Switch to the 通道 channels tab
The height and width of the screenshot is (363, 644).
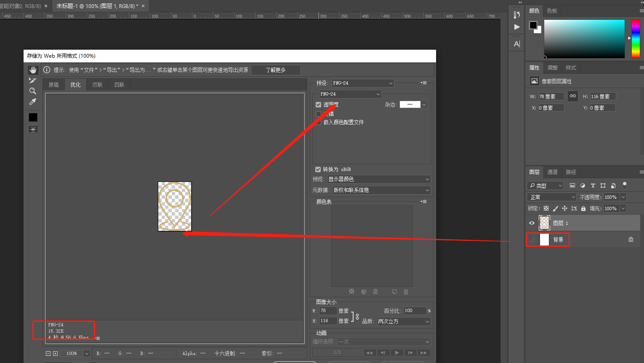coord(552,172)
